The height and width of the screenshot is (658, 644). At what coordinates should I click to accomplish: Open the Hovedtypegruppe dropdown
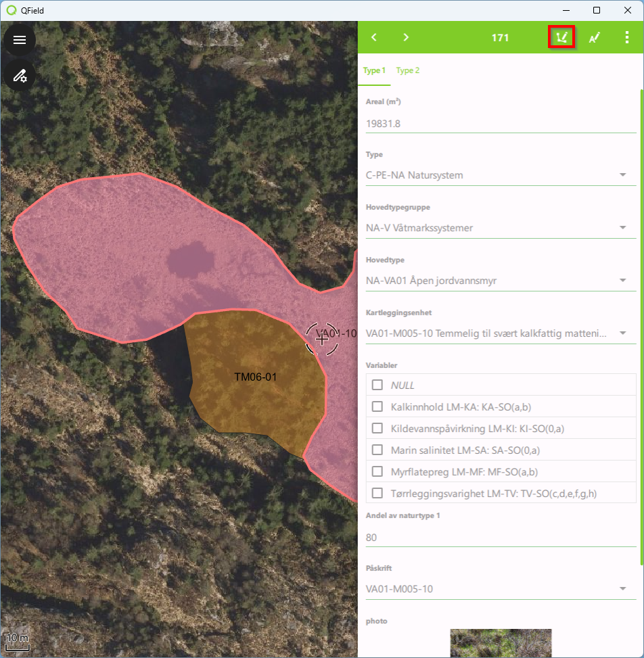622,228
